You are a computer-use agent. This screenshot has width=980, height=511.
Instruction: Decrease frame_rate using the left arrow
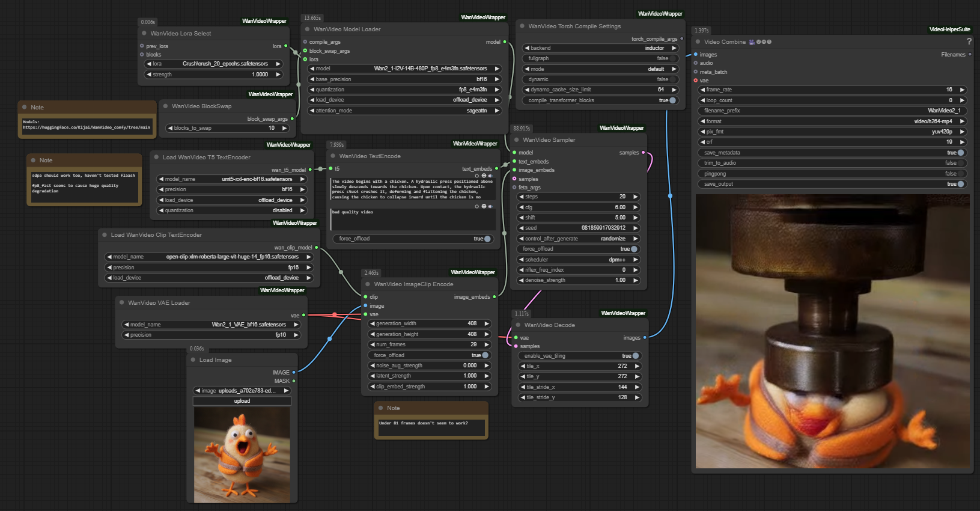[x=702, y=90]
